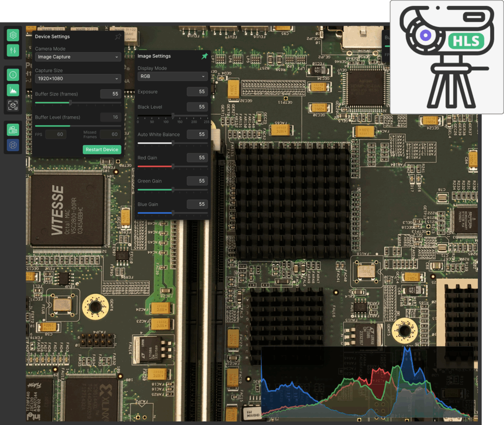The height and width of the screenshot is (425, 504).
Task: Click the Red Gain slider
Action: pos(173,166)
